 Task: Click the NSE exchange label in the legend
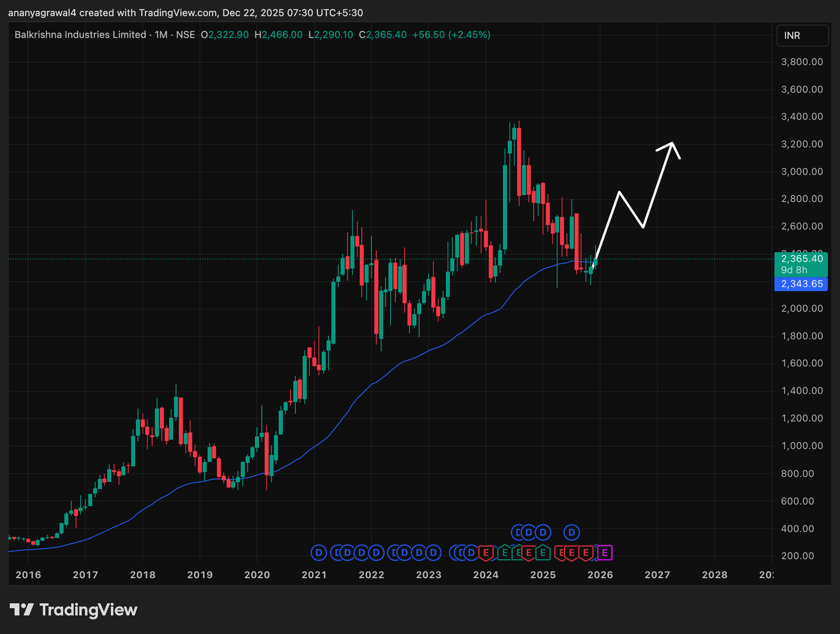point(185,35)
